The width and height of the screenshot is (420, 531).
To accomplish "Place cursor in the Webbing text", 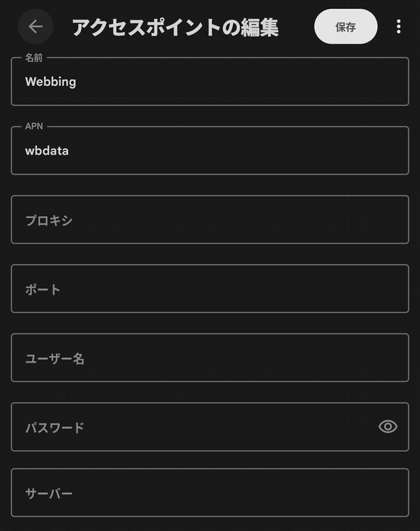I will (50, 82).
